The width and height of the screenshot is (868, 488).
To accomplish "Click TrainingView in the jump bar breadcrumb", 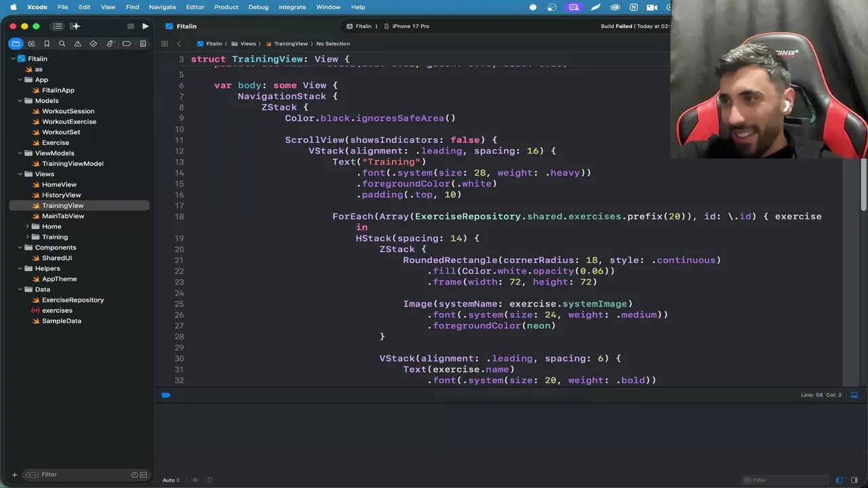I will (290, 43).
